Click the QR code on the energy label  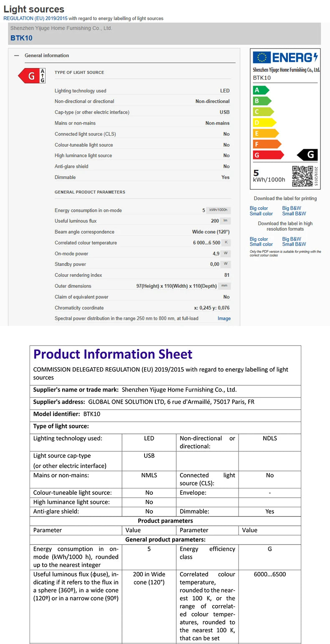click(x=302, y=176)
